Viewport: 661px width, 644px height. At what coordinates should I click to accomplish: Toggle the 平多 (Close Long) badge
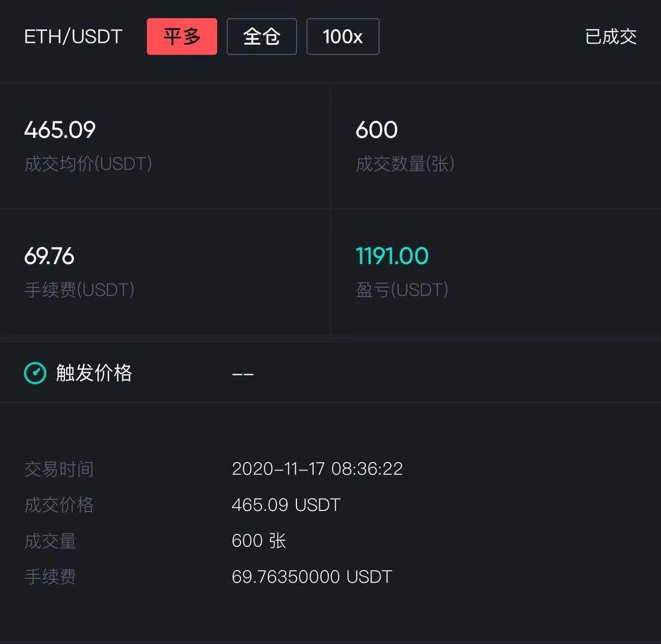click(x=182, y=36)
